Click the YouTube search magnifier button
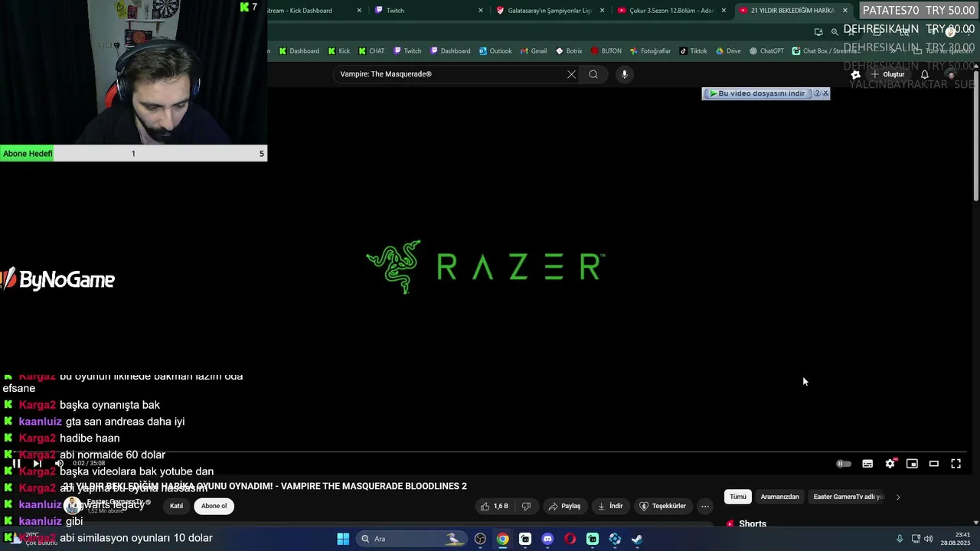980x551 pixels. [x=593, y=74]
